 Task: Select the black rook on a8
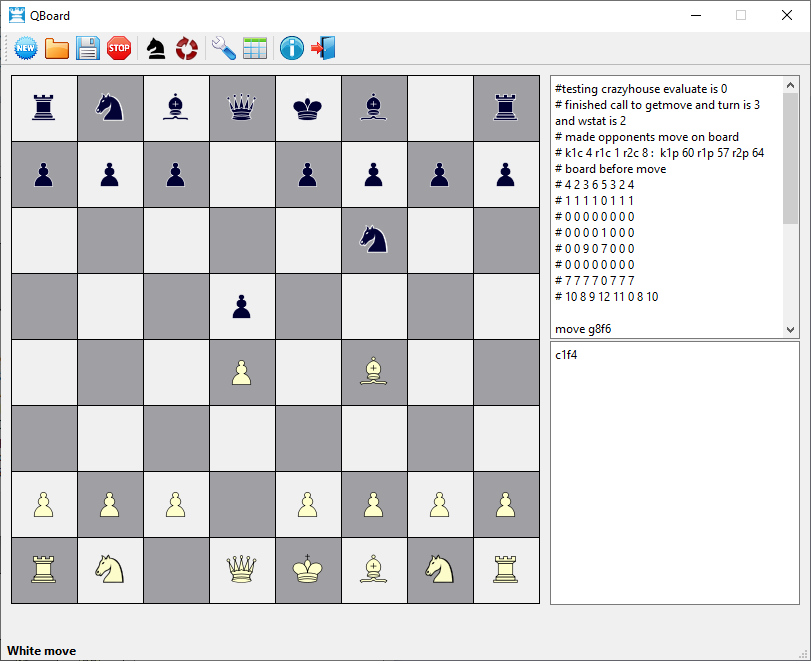pyautogui.click(x=44, y=108)
